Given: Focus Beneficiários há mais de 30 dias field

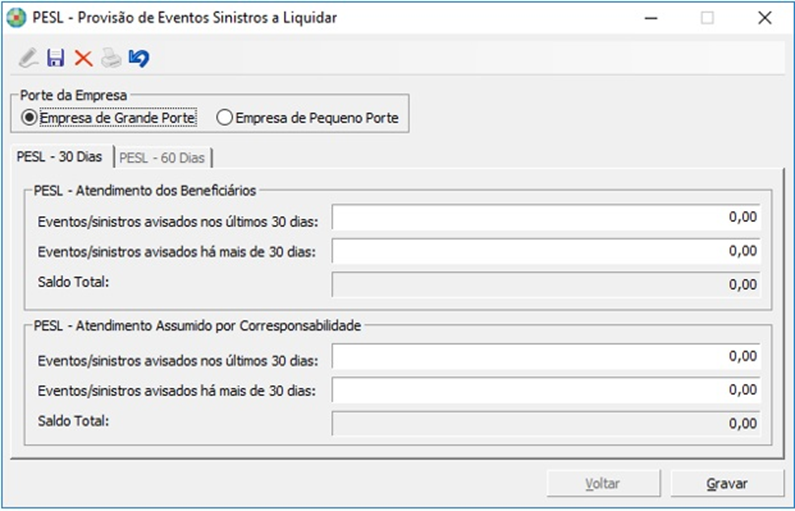Looking at the screenshot, I should click(x=546, y=251).
